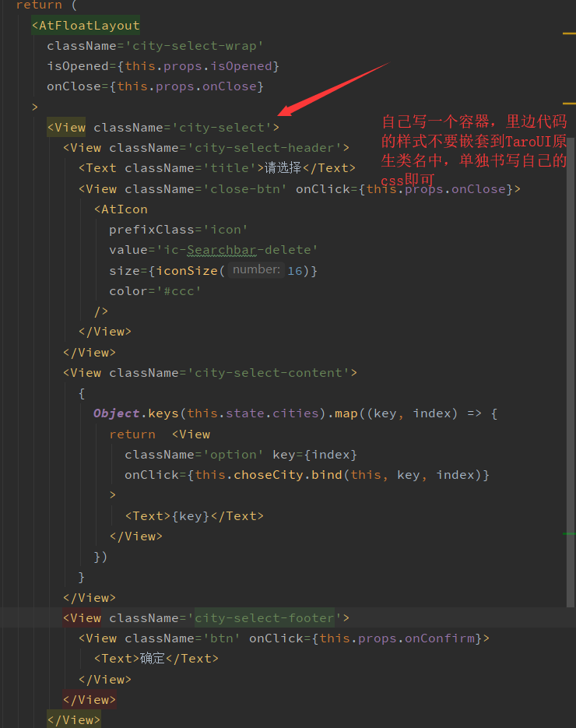
Task: Click the onConfirm prop reference
Action: tap(440, 638)
